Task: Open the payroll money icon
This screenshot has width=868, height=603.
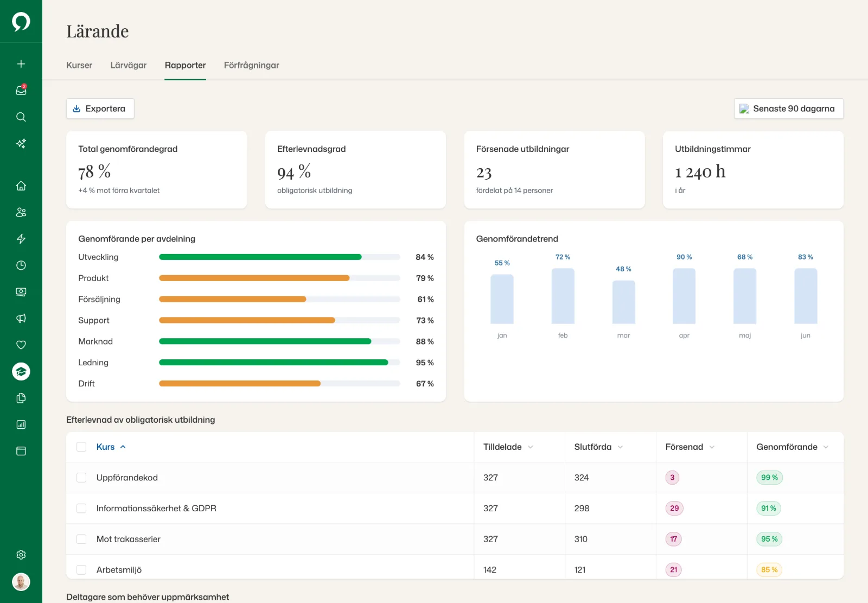Action: (x=21, y=292)
